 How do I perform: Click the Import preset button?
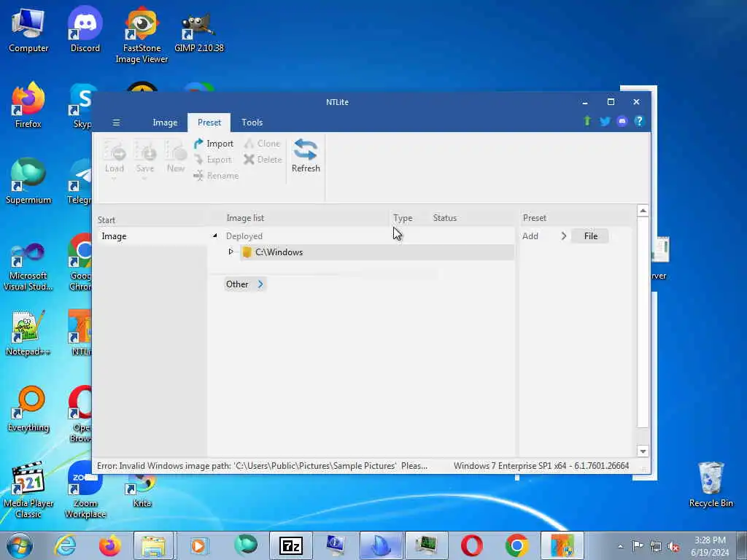pyautogui.click(x=214, y=144)
